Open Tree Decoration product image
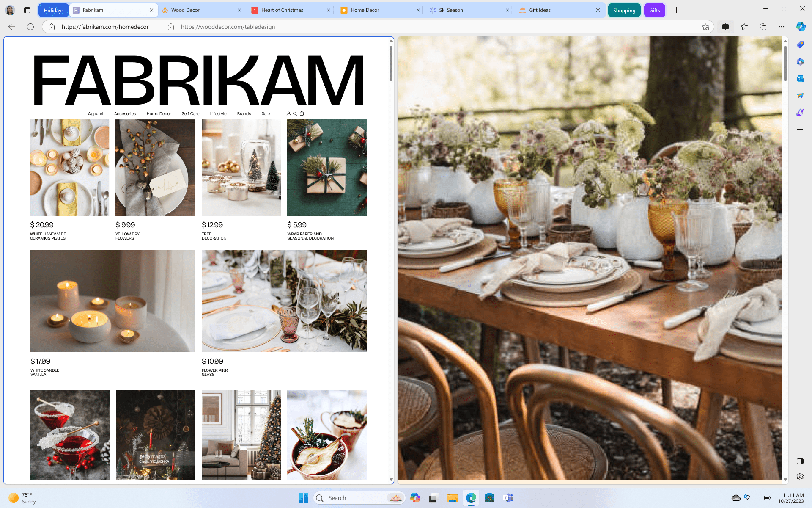812x508 pixels. click(241, 168)
